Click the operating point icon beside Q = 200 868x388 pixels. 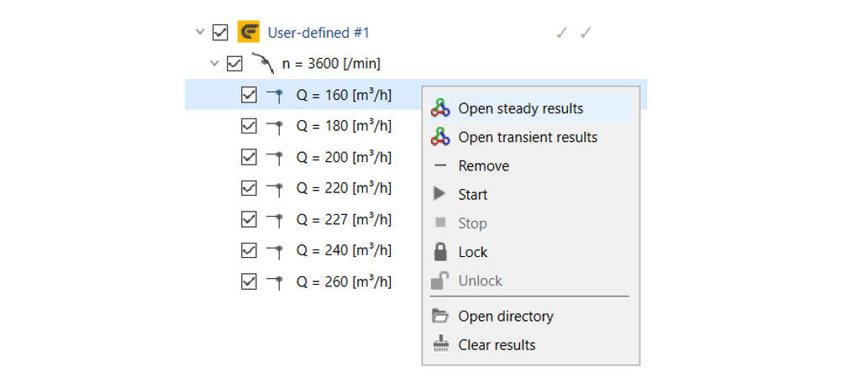(276, 158)
